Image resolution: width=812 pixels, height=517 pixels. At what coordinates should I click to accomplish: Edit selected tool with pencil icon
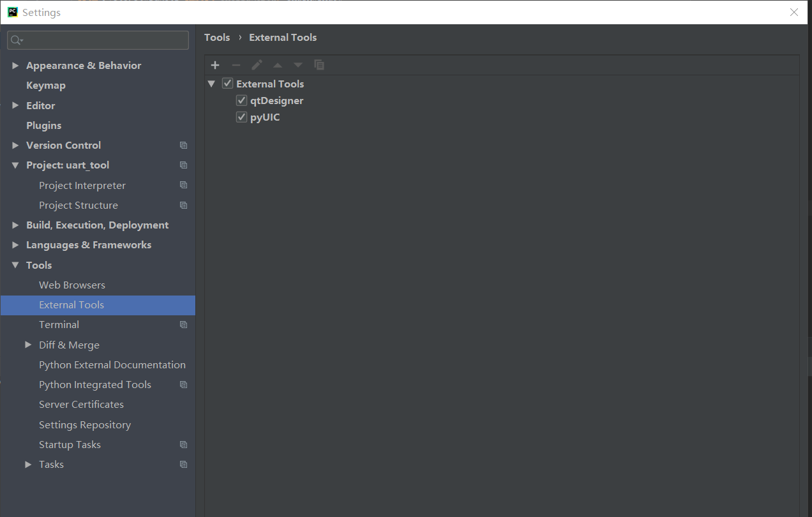click(257, 65)
